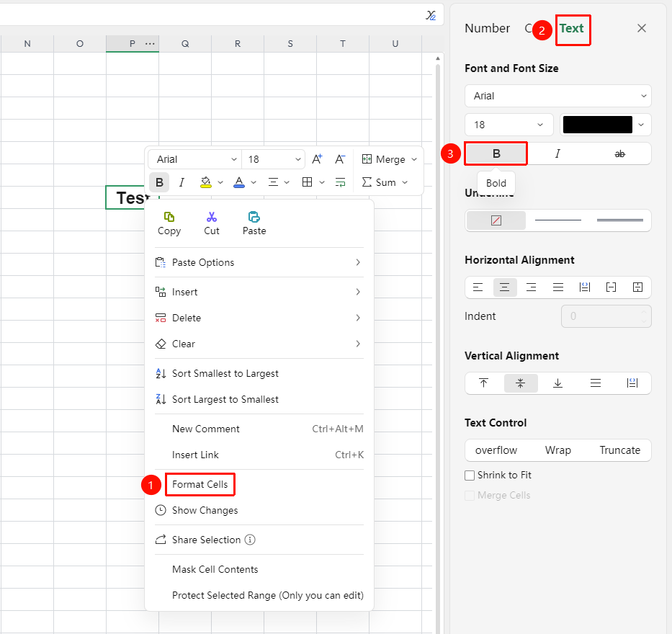Image resolution: width=672 pixels, height=634 pixels.
Task: Click the borders grid icon
Action: (x=307, y=182)
